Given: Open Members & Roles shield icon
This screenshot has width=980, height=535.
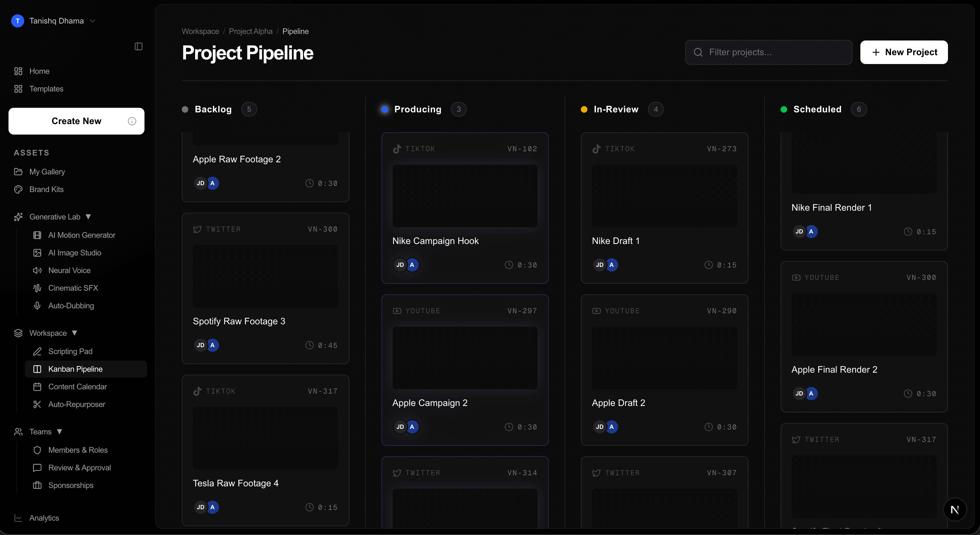Looking at the screenshot, I should (x=37, y=450).
